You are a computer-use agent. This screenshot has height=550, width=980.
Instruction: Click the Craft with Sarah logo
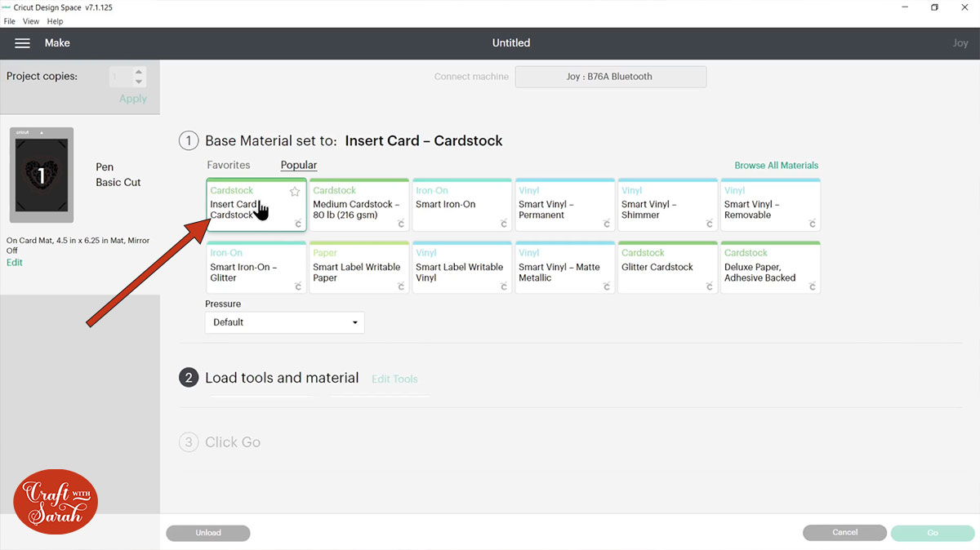coord(54,501)
